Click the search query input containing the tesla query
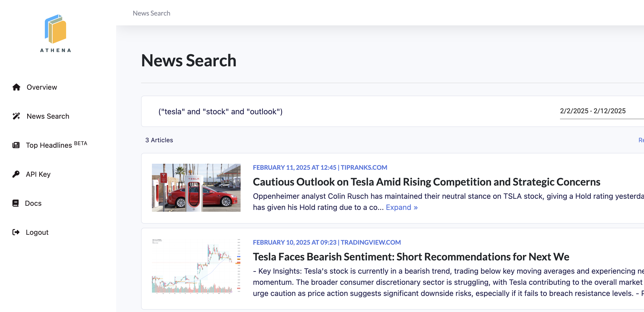This screenshot has width=644, height=312. (x=220, y=111)
